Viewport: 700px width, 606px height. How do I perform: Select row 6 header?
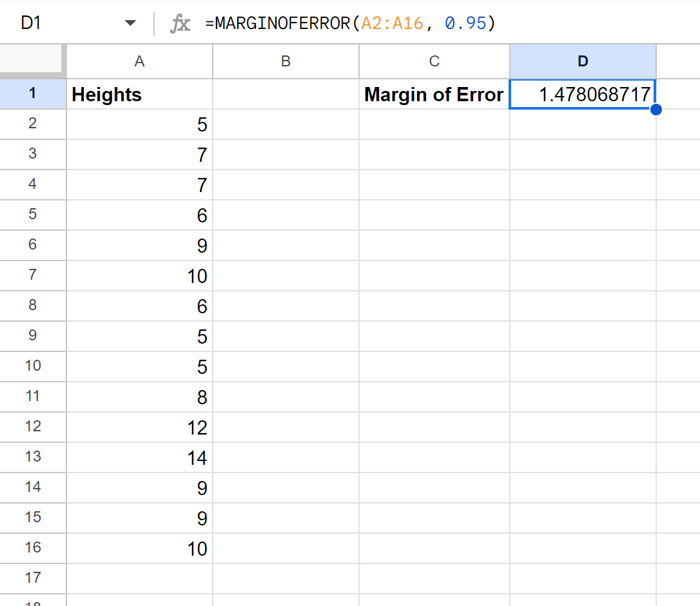pos(33,245)
